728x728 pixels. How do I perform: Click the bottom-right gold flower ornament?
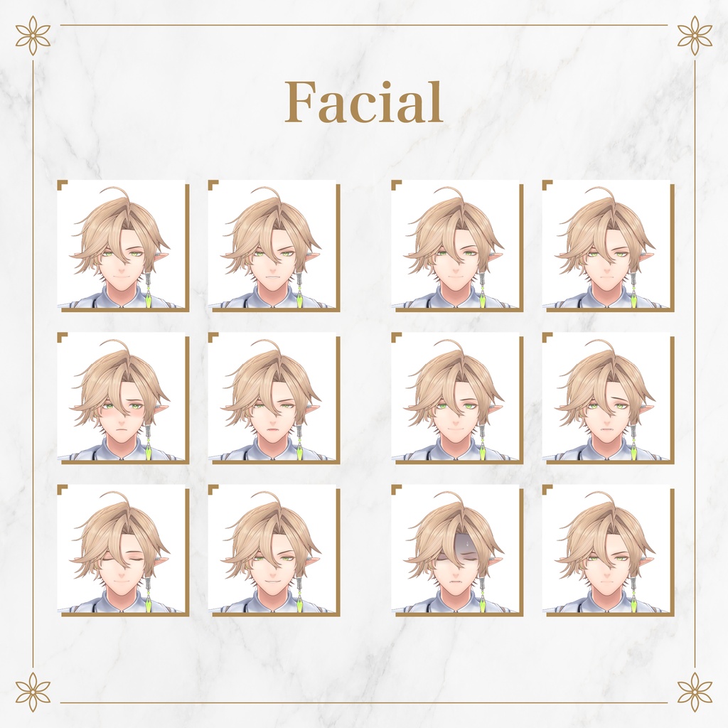click(695, 692)
